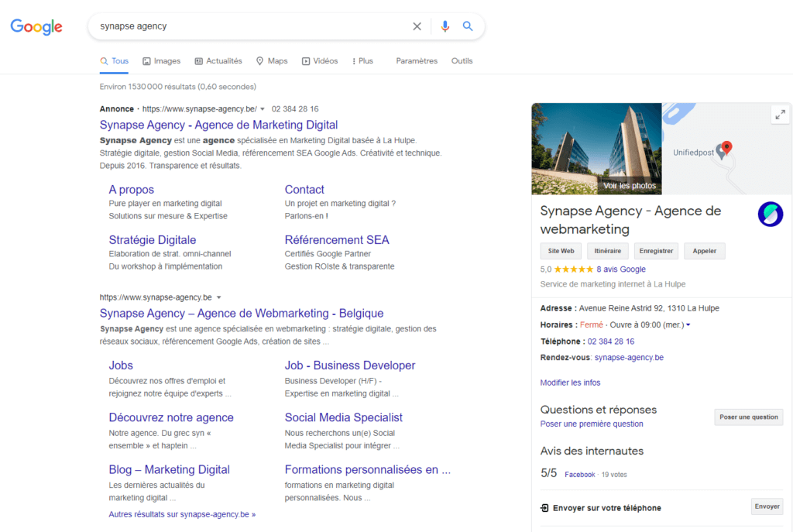Open the Jobs sitelink
The width and height of the screenshot is (793, 532).
pos(121,365)
